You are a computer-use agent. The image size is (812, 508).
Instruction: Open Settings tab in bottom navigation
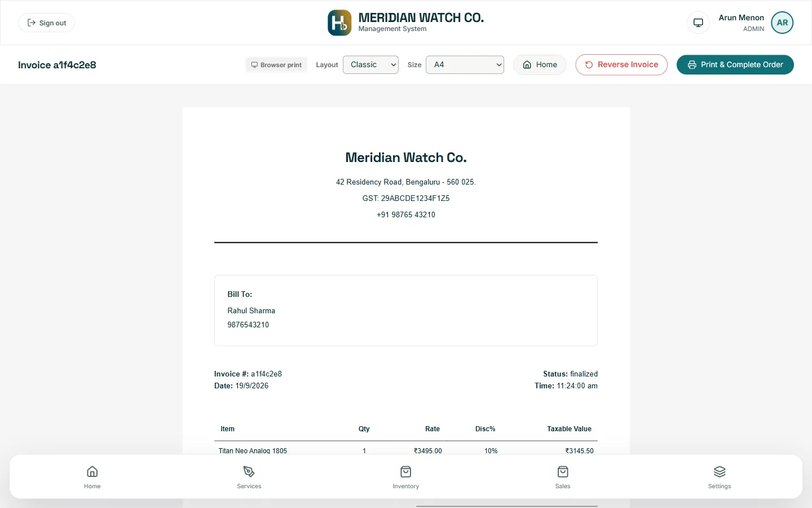(720, 477)
